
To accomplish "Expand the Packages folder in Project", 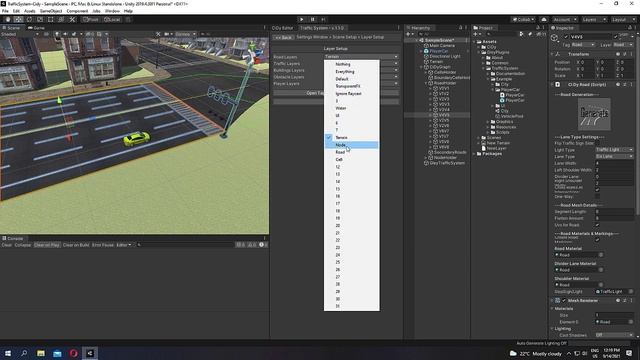I will pyautogui.click(x=475, y=154).
